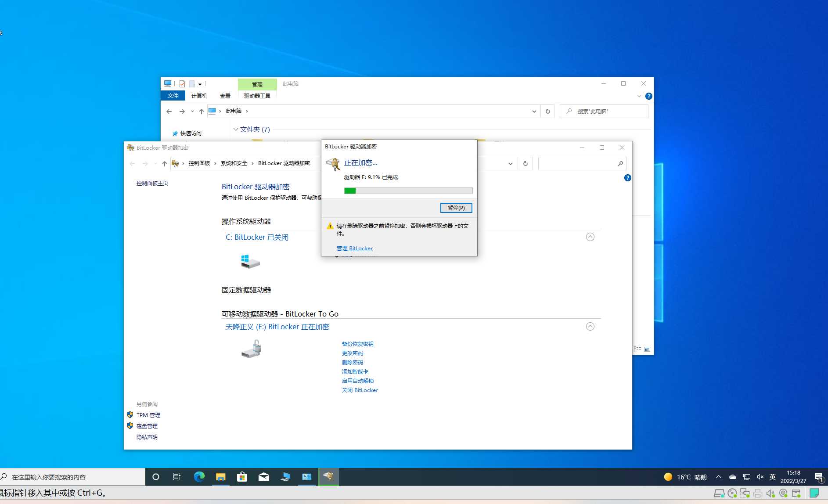Open the address bar dropdown in BitLocker window
Viewport: 828px width, 504px height.
(x=510, y=164)
